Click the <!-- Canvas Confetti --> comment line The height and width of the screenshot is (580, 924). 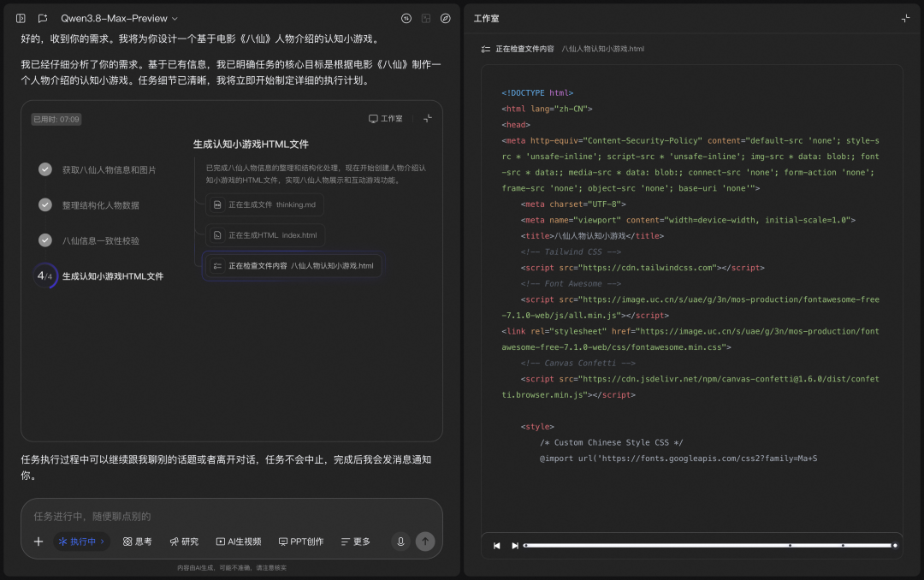[x=578, y=363]
